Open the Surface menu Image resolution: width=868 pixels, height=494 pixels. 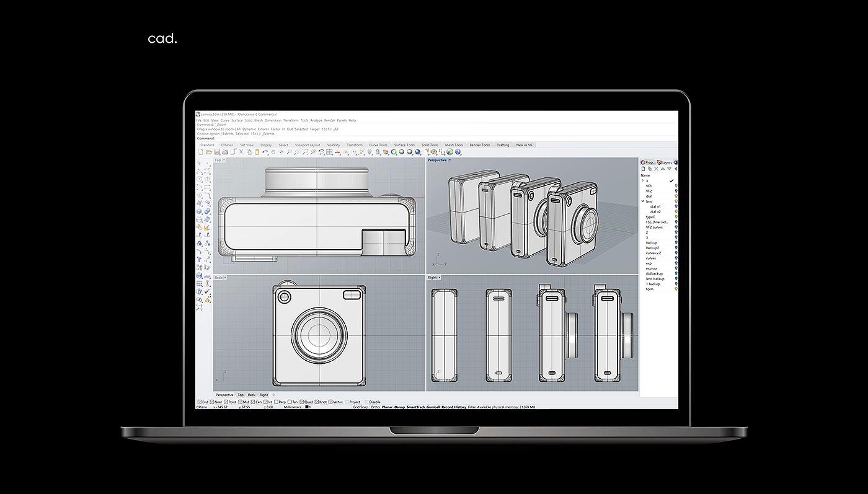tap(237, 120)
